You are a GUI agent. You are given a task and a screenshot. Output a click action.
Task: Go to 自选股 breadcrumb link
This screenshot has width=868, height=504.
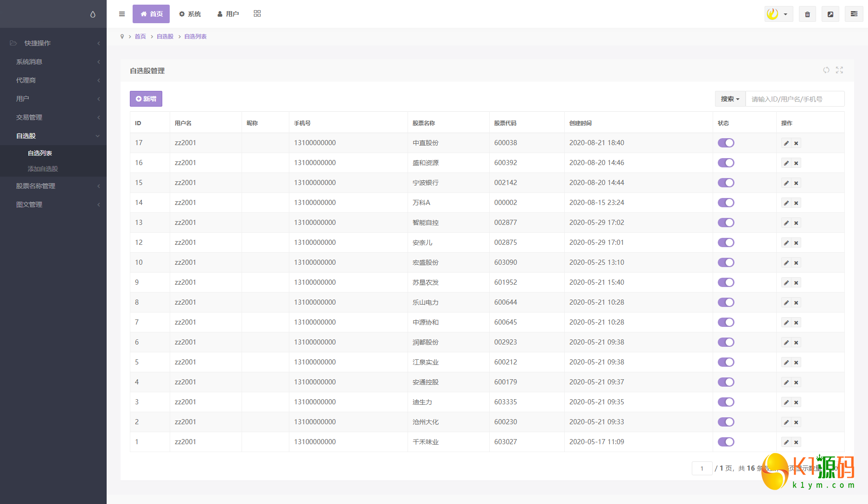point(165,37)
